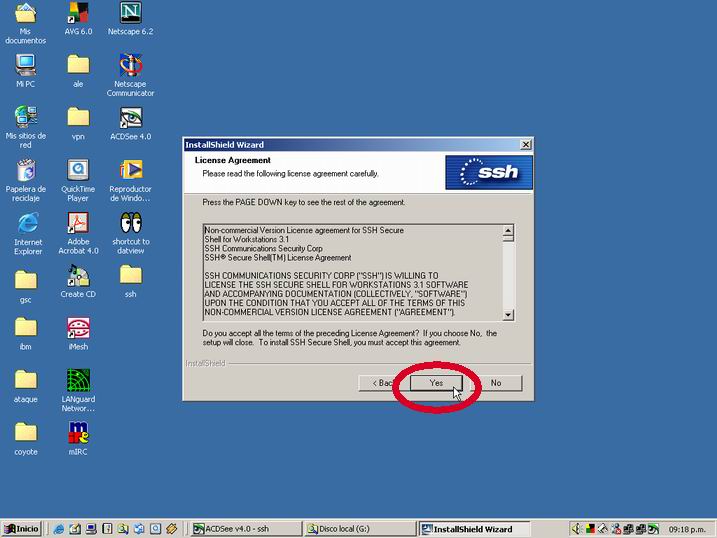717x538 pixels.
Task: Select the Mis documentos desktop icon
Action: pos(26,23)
